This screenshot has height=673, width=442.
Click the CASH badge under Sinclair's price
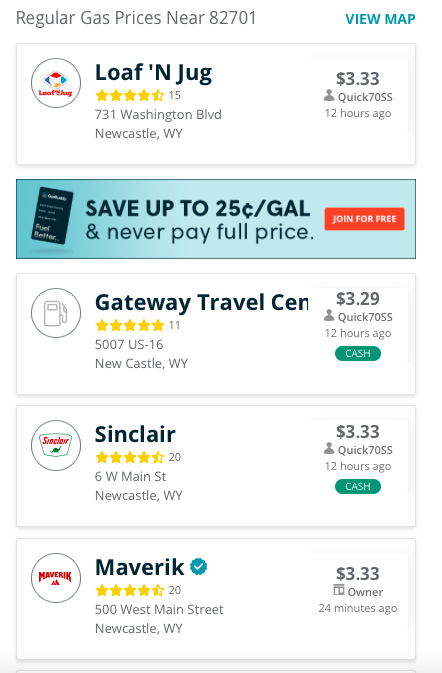click(358, 486)
